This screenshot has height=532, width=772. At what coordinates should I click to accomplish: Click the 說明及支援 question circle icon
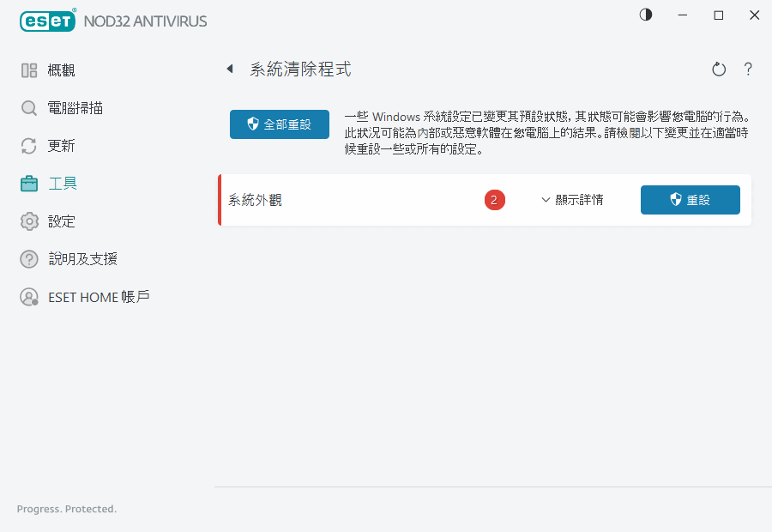[x=29, y=259]
